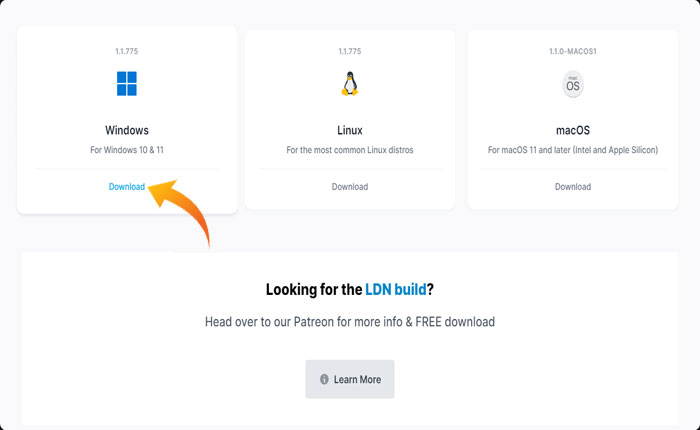Screen dimensions: 700x430
Task: Select the Windows heading text
Action: tap(127, 130)
